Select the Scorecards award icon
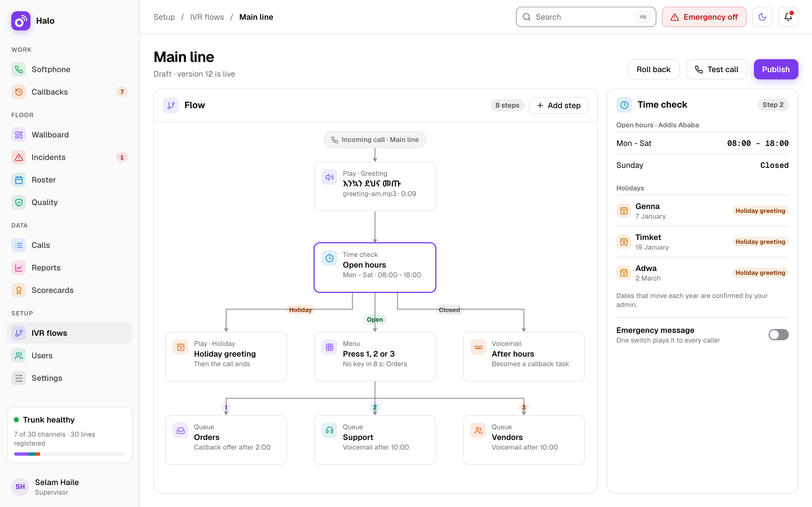This screenshot has width=812, height=507. [x=19, y=290]
